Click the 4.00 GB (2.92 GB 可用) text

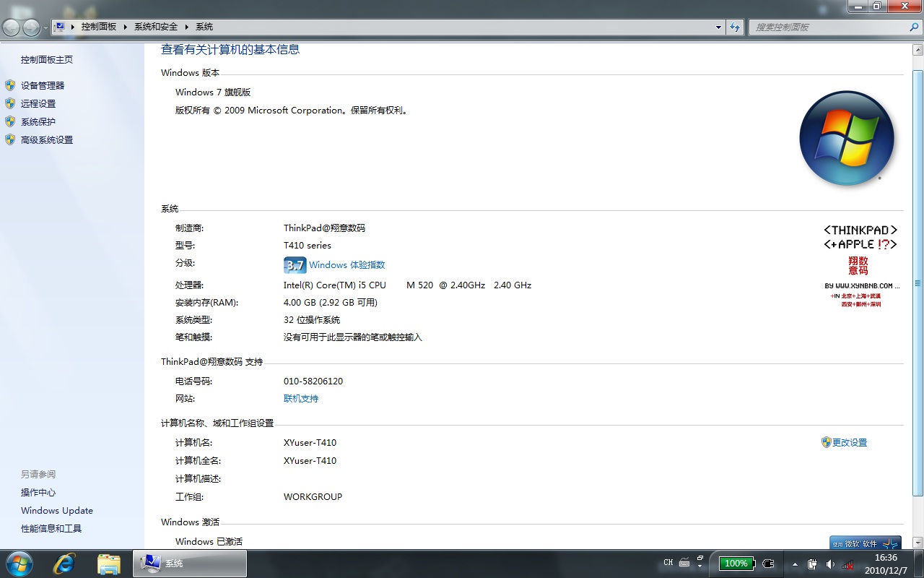click(x=331, y=303)
